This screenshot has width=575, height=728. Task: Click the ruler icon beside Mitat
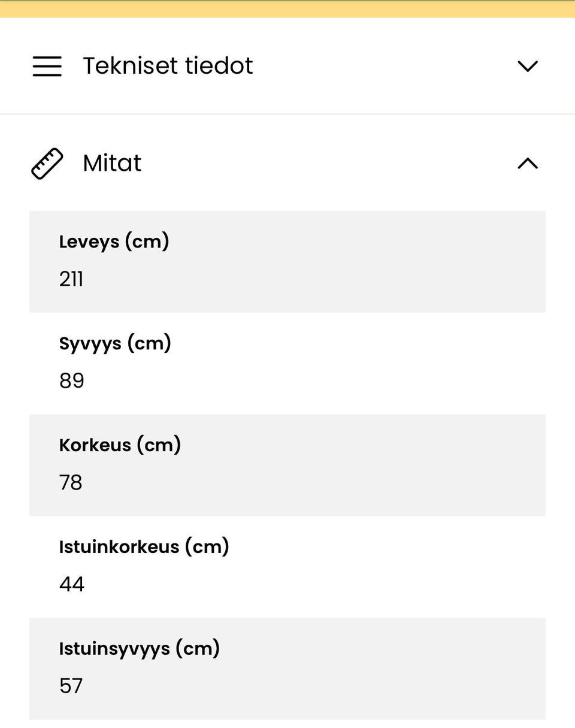pos(47,164)
